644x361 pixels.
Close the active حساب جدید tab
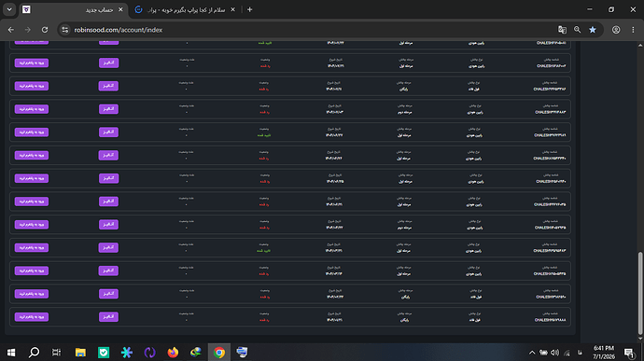(x=120, y=9)
